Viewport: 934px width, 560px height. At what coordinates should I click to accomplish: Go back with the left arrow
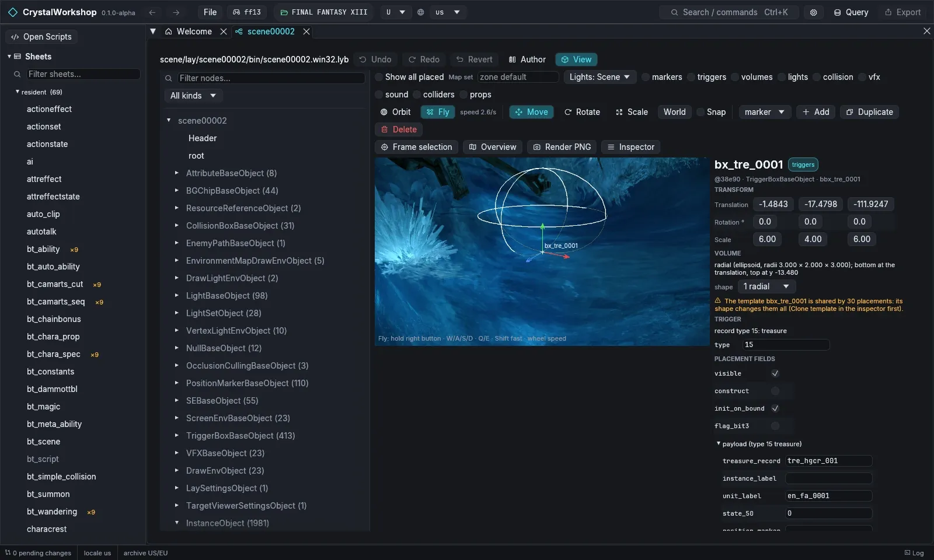pyautogui.click(x=152, y=12)
